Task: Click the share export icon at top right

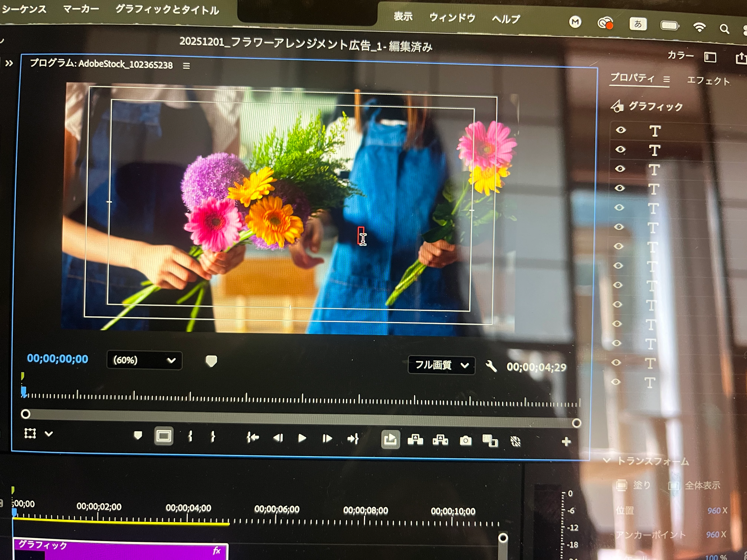Action: tap(741, 58)
